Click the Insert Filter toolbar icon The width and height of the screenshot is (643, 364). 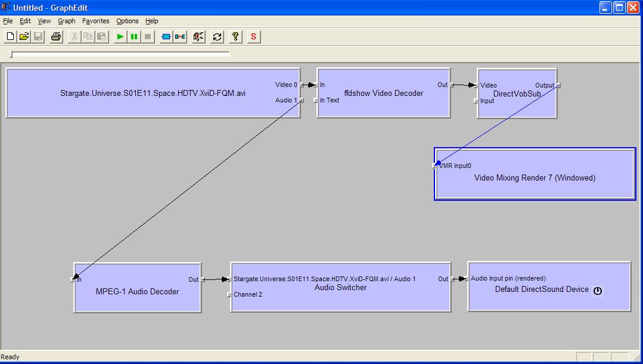[166, 36]
